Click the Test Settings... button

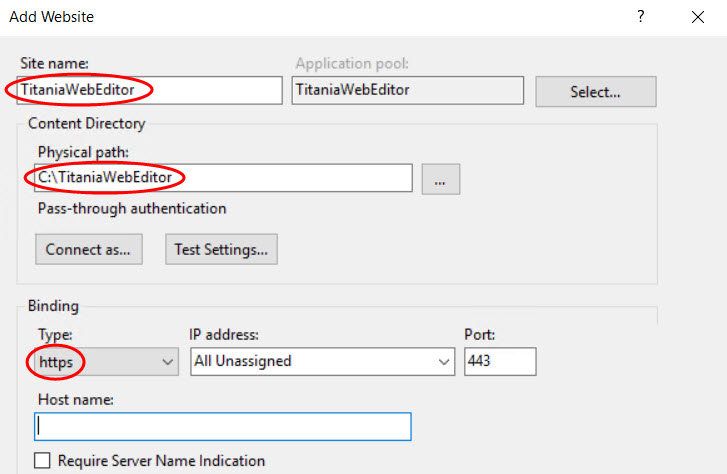[x=221, y=250]
